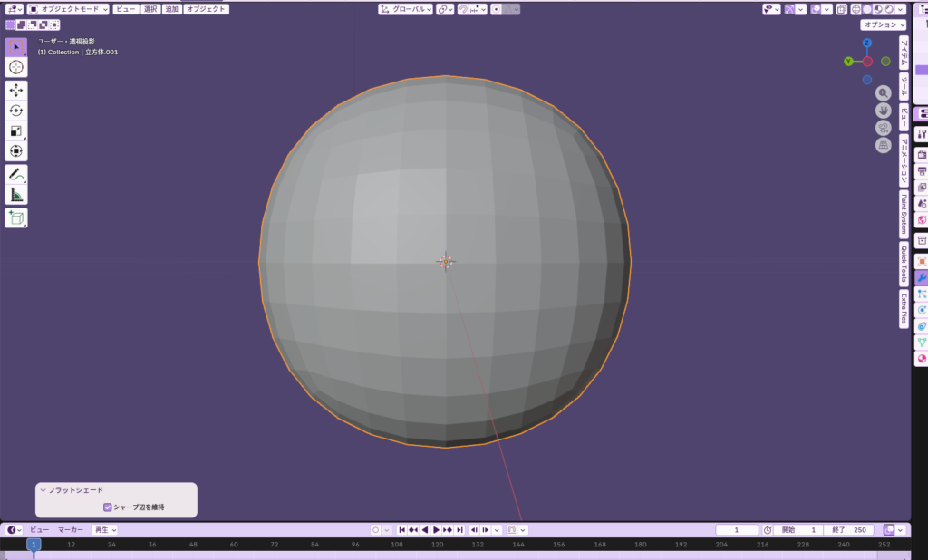Image resolution: width=928 pixels, height=560 pixels.
Task: Pick the Measure ruler tool
Action: pos(16,194)
